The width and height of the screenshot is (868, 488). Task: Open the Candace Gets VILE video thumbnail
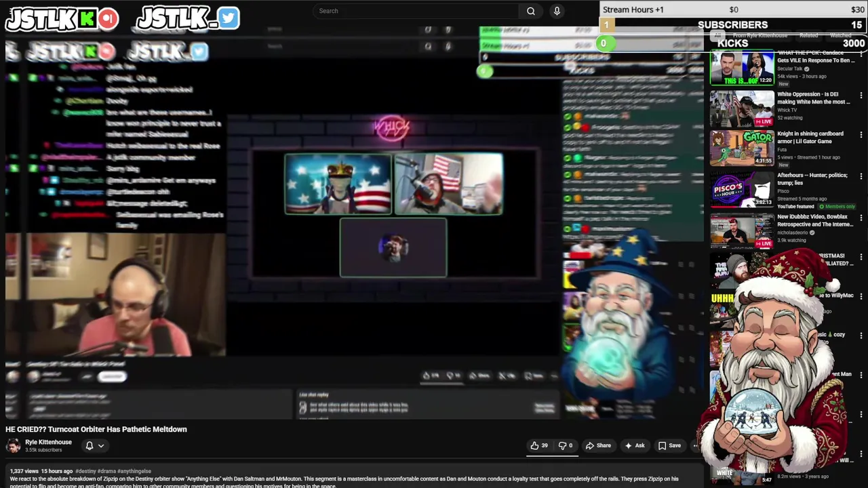742,67
